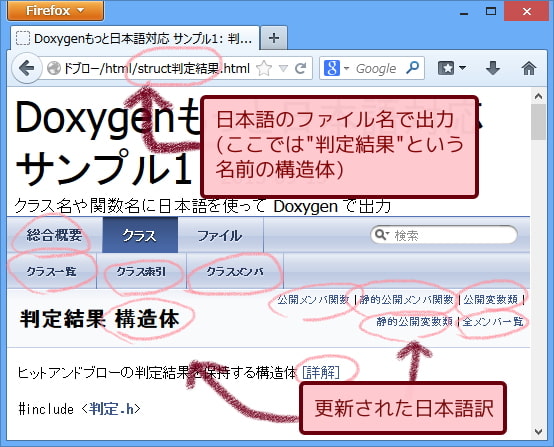Open the クラスメンバ sub-tab

click(x=235, y=271)
